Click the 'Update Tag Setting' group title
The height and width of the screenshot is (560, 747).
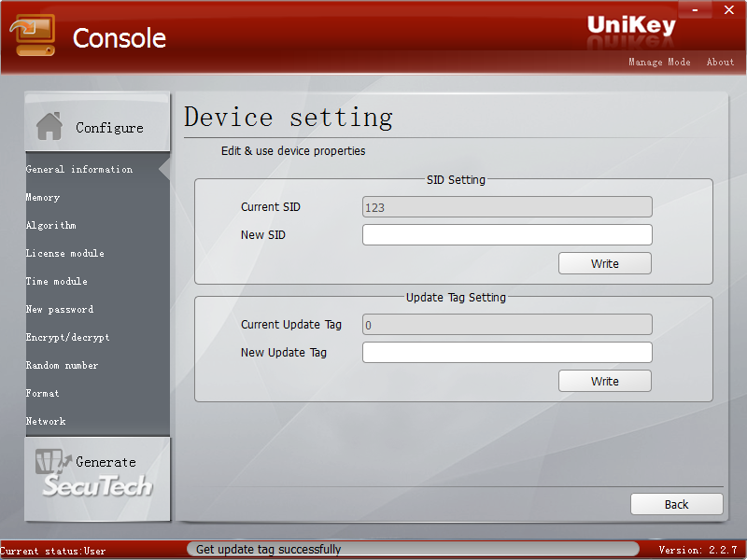click(x=456, y=297)
